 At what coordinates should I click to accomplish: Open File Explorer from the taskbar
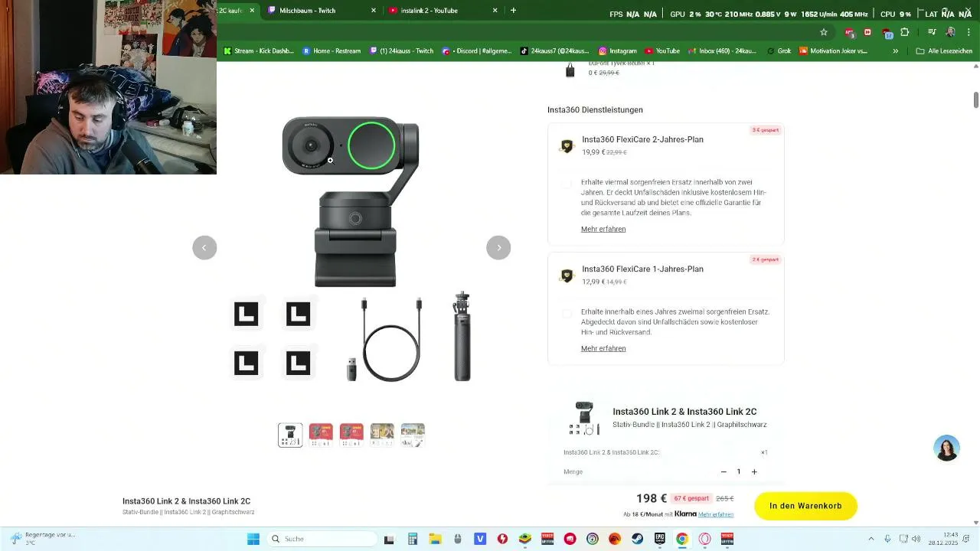(x=435, y=539)
